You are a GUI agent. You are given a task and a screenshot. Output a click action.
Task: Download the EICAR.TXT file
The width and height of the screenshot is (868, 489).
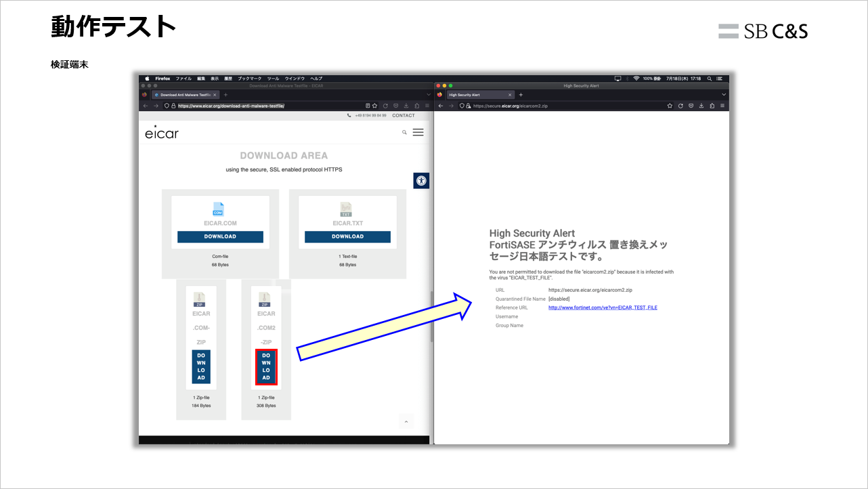[x=347, y=236]
